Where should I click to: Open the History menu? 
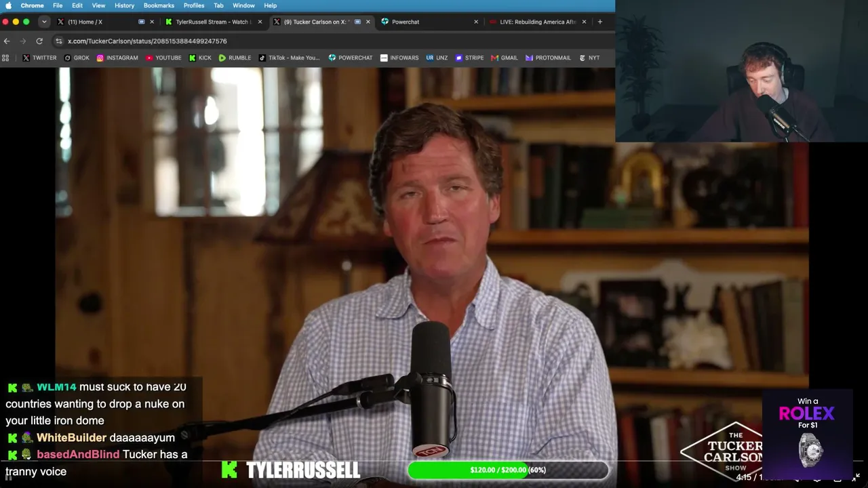(124, 5)
